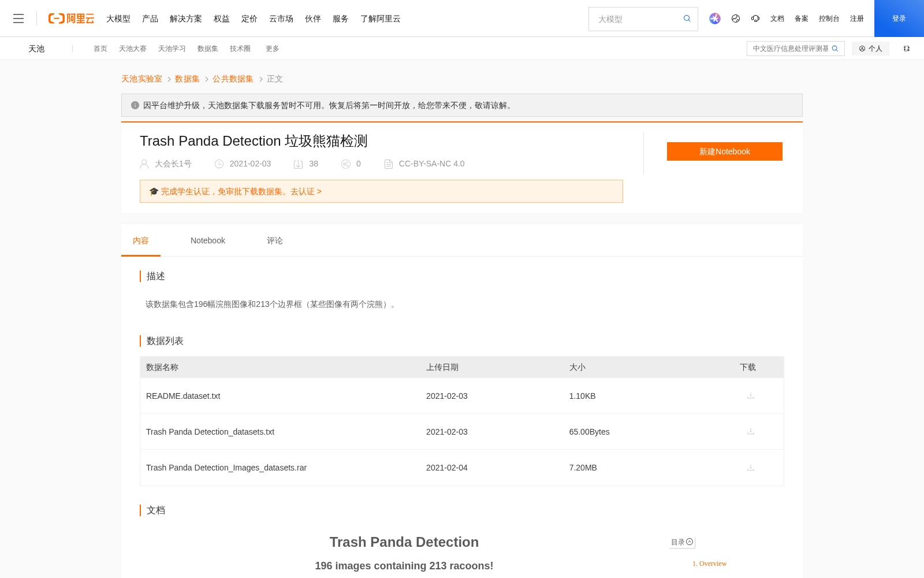Click the clock icon beside 2021-02-03
This screenshot has width=924, height=578.
[219, 164]
